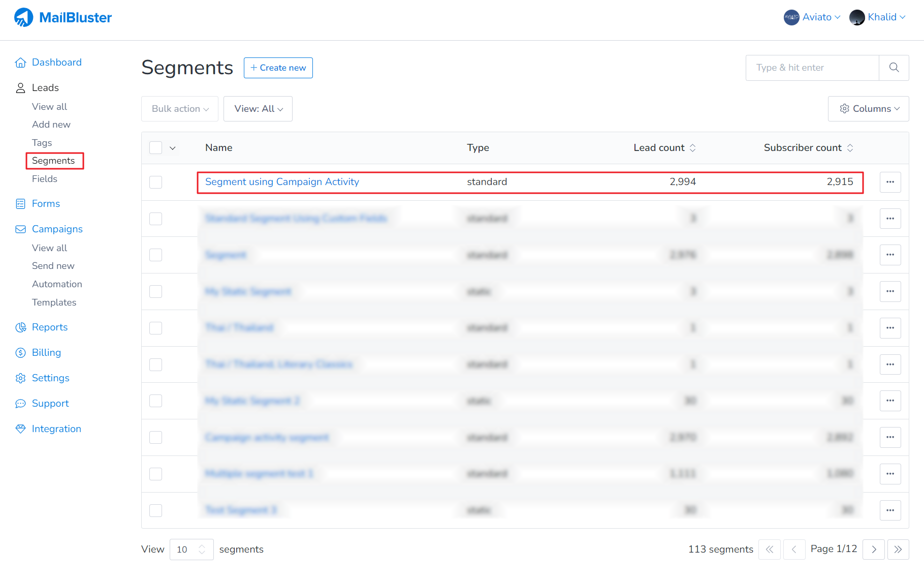The height and width of the screenshot is (579, 924).
Task: Jump to last page double arrow
Action: (x=898, y=550)
